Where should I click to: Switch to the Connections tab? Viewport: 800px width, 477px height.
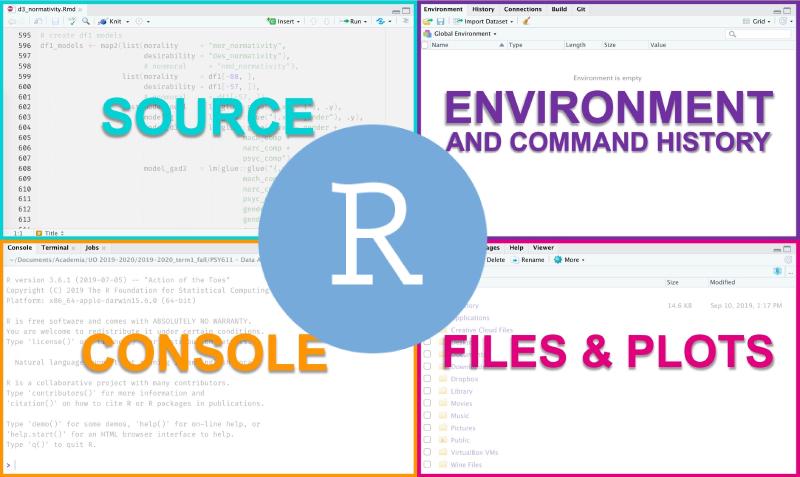pos(523,9)
